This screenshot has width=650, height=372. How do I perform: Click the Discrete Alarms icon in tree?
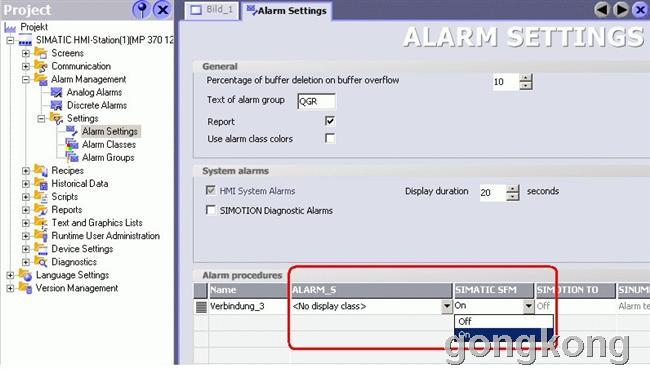pos(56,105)
